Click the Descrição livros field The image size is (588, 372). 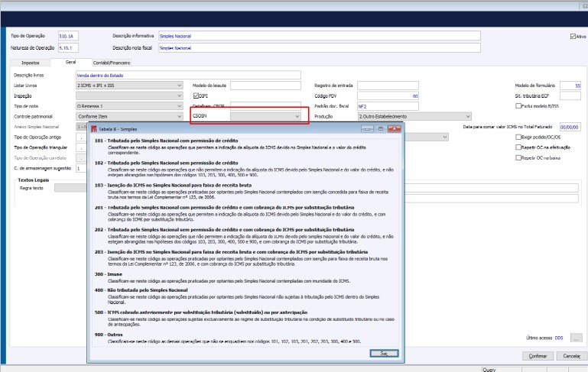(188, 76)
